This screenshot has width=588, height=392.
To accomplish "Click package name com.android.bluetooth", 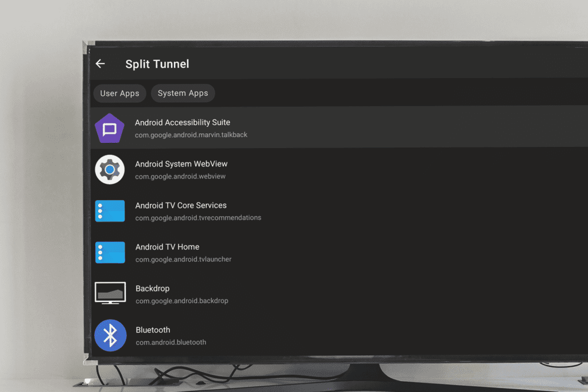I will click(171, 343).
